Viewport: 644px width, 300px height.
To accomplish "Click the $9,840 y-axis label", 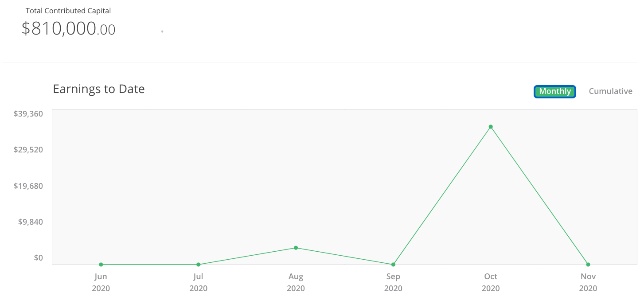I will [31, 222].
